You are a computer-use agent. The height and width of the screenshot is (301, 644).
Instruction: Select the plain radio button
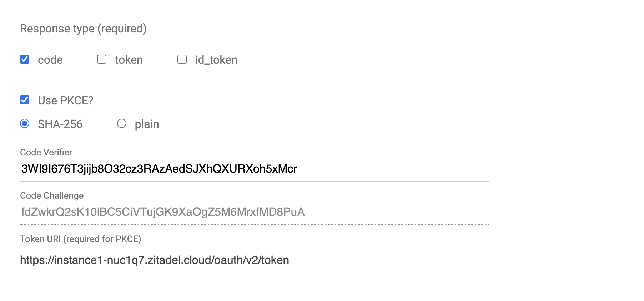pos(122,124)
